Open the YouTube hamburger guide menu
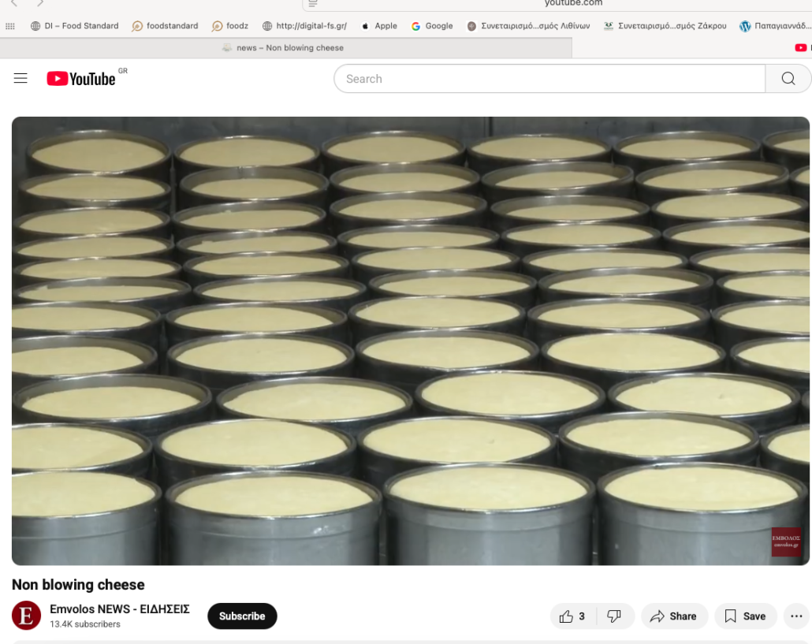The width and height of the screenshot is (812, 644). (x=20, y=79)
